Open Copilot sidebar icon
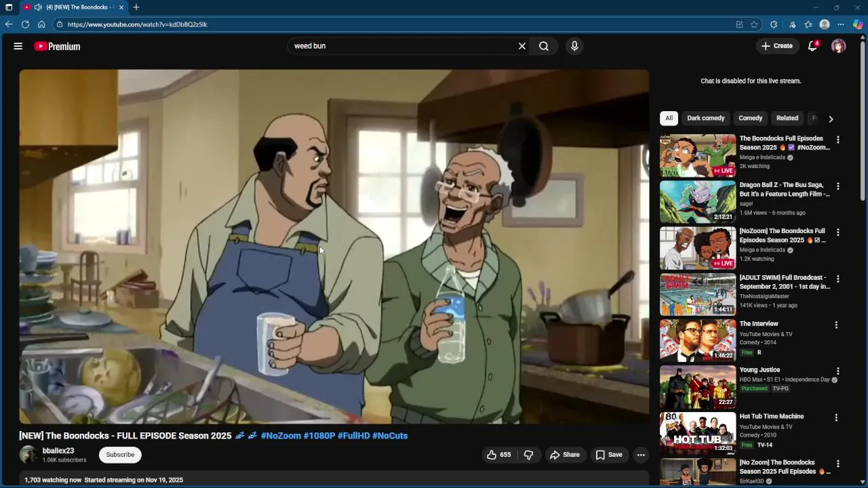 click(x=858, y=24)
